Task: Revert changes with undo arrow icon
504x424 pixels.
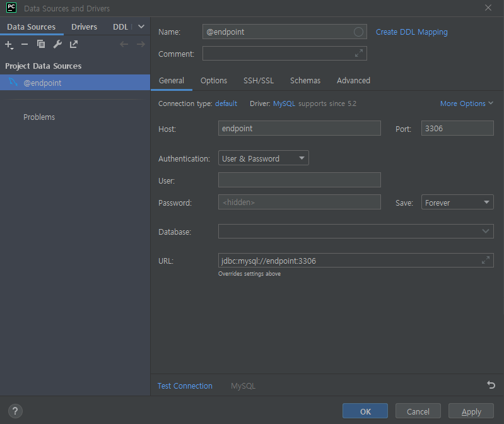Action: click(491, 385)
